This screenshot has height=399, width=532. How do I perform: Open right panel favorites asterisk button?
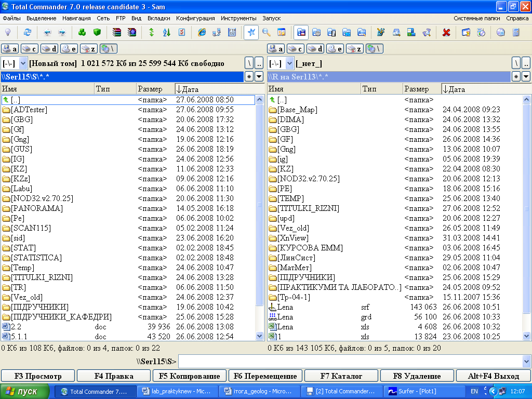(x=516, y=77)
